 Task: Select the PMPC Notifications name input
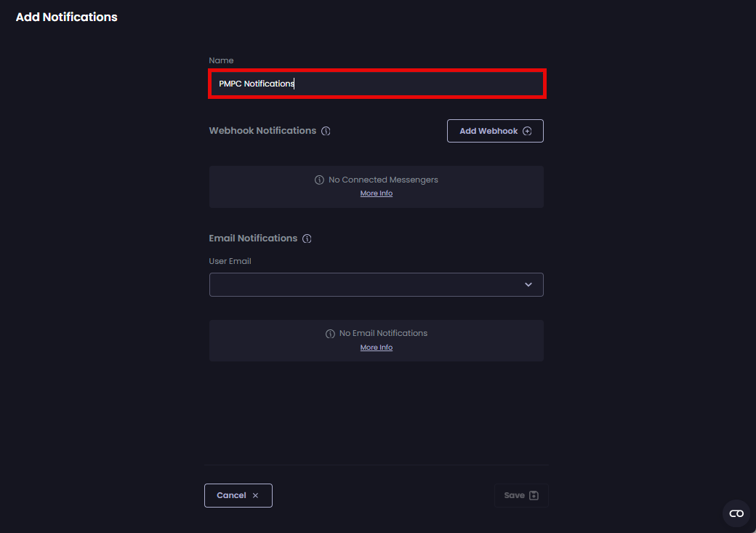[x=376, y=83]
